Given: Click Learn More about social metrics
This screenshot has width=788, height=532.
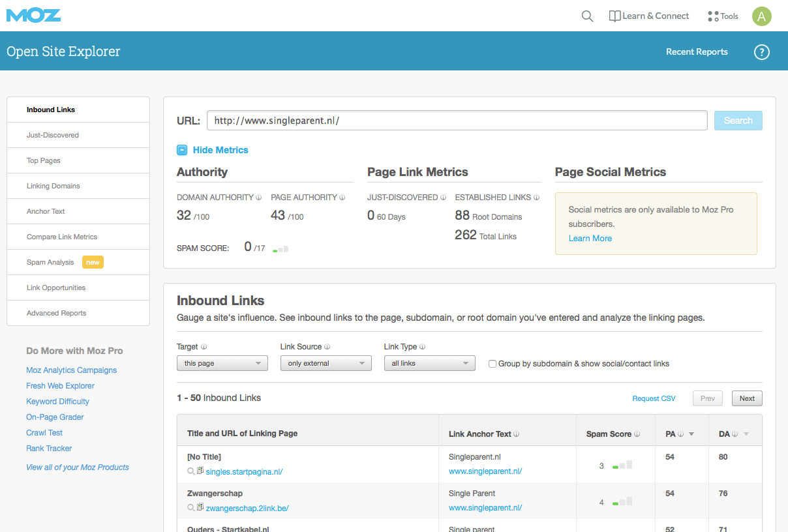Looking at the screenshot, I should pyautogui.click(x=590, y=239).
